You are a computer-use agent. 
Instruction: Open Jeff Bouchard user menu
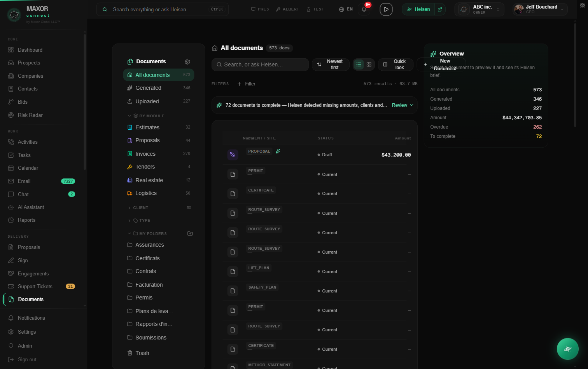540,9
